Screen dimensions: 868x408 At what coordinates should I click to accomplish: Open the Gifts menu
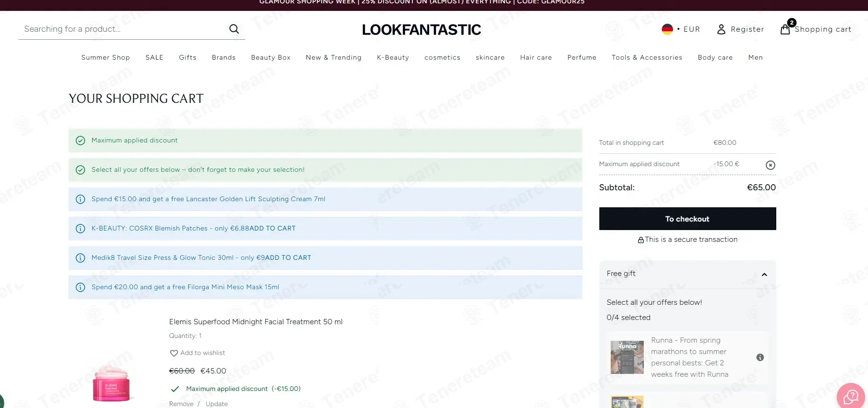(187, 57)
